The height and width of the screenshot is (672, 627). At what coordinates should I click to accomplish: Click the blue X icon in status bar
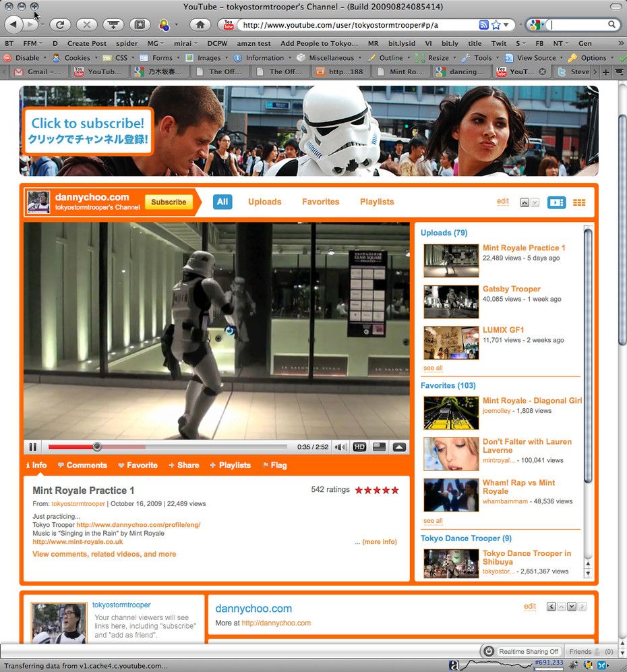[602, 665]
